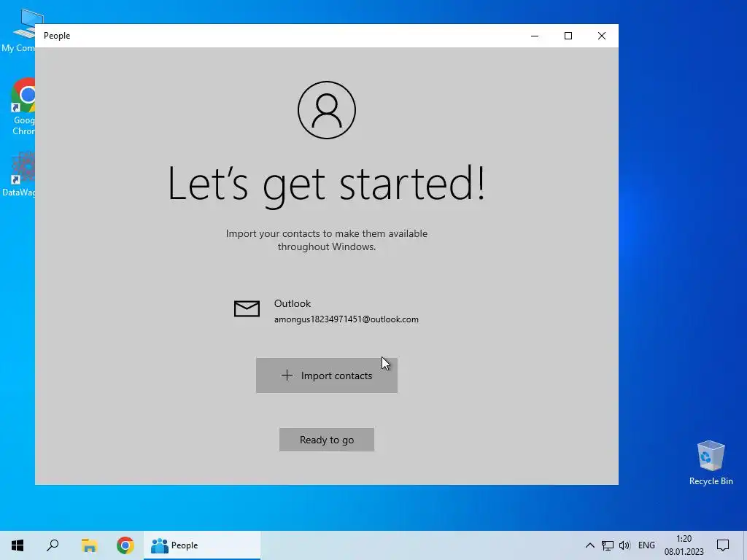The width and height of the screenshot is (747, 560).
Task: Select the Google Chrome desktop shortcut
Action: coord(23,106)
